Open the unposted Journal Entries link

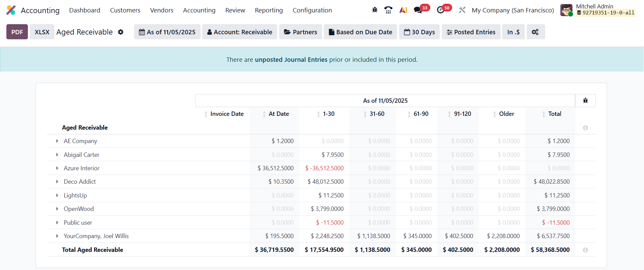(291, 60)
